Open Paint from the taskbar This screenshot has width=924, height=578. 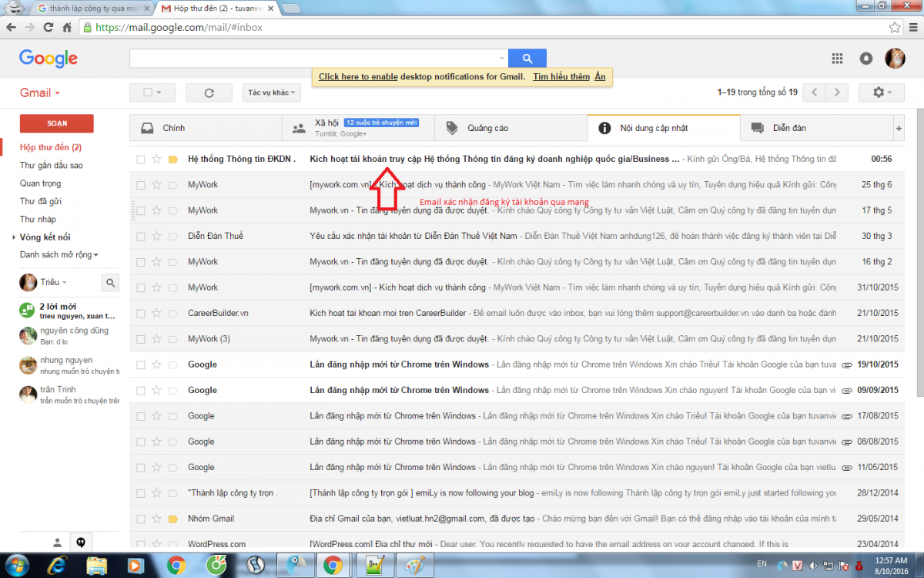pos(416,565)
